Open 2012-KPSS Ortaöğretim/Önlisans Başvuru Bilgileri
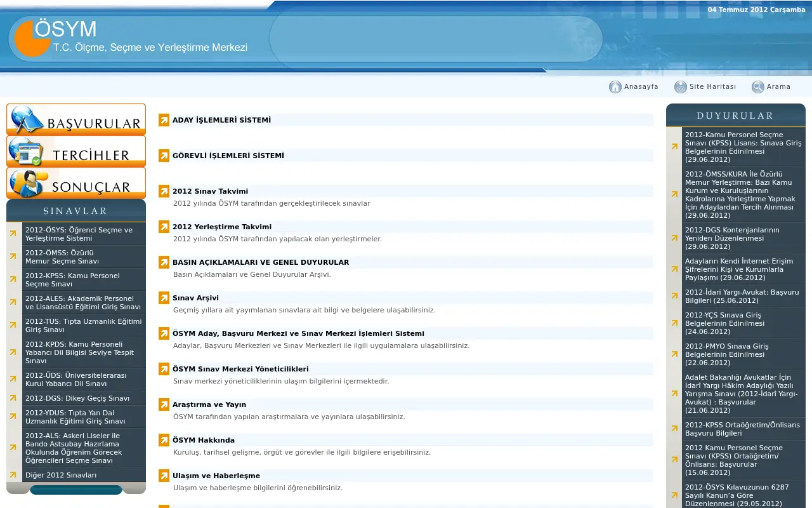The height and width of the screenshot is (508, 812). tap(742, 429)
